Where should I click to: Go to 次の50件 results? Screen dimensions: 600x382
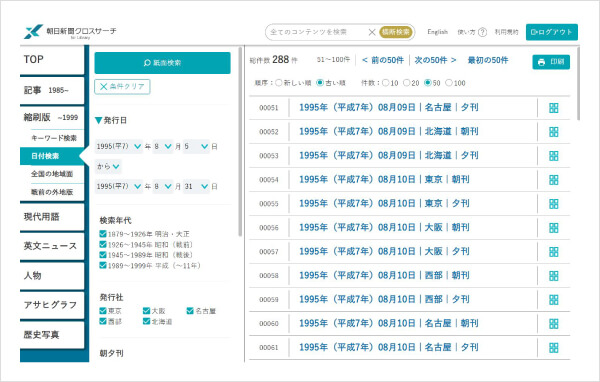coord(435,60)
